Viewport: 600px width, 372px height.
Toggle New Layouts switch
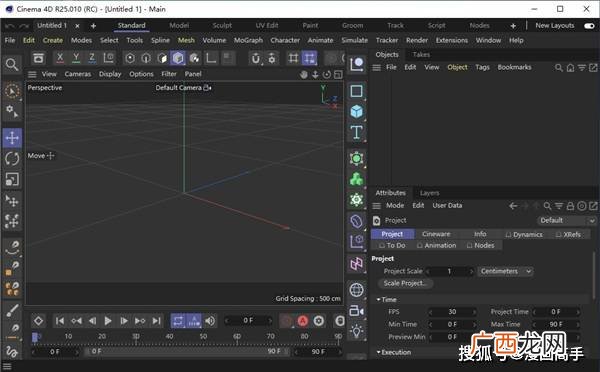(589, 26)
